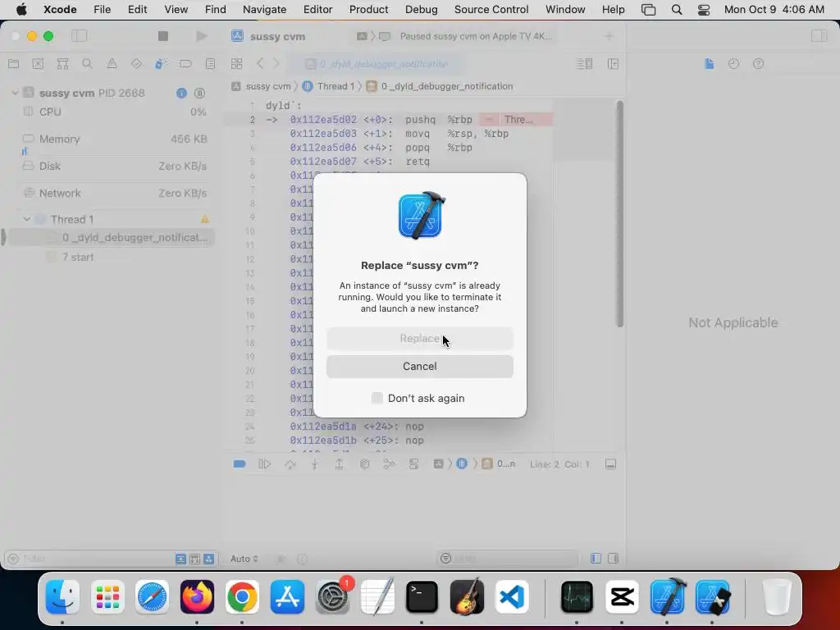Click the Replace button in dialog

(x=419, y=339)
